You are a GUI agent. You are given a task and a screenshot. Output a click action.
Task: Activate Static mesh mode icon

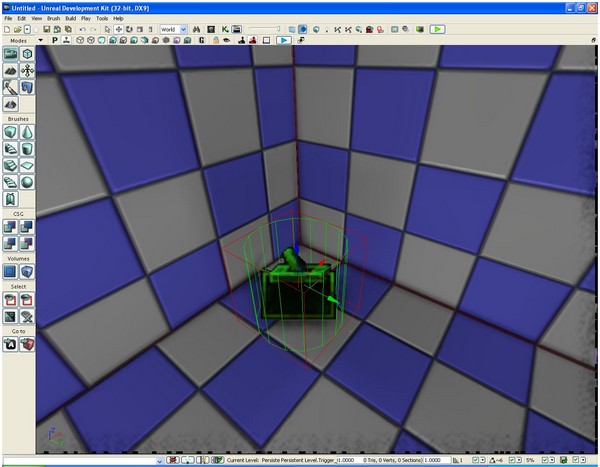pyautogui.click(x=27, y=87)
